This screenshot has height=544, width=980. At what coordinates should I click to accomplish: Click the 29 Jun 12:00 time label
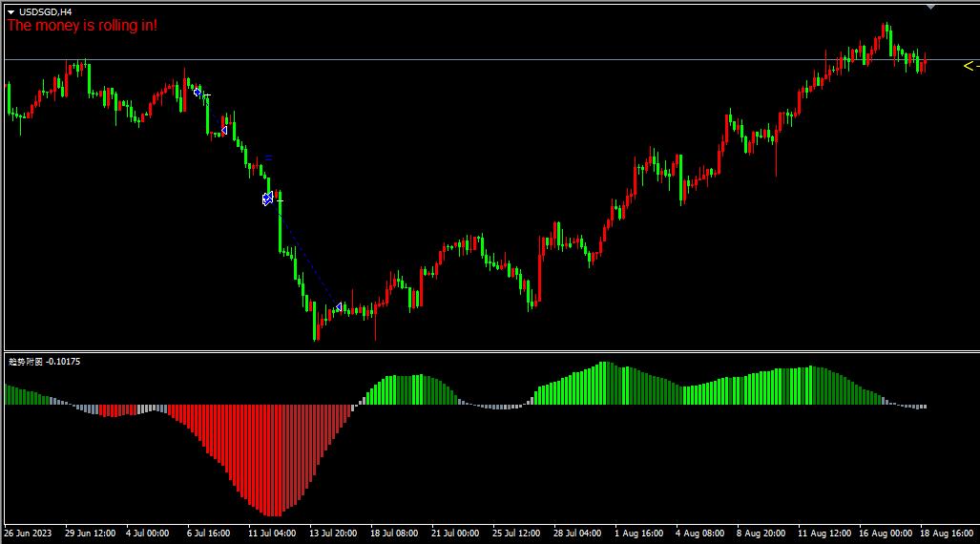(90, 534)
